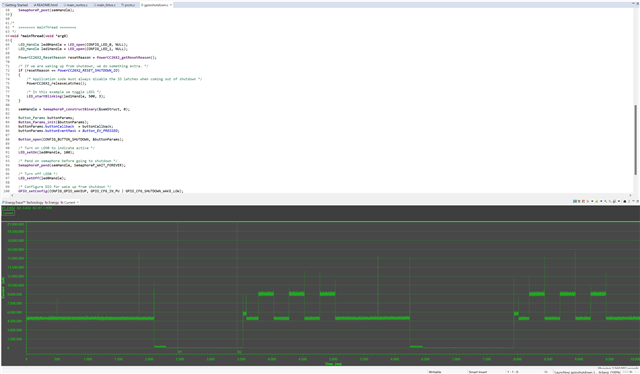
Task: Open the view menu of Current panel
Action: (629, 201)
